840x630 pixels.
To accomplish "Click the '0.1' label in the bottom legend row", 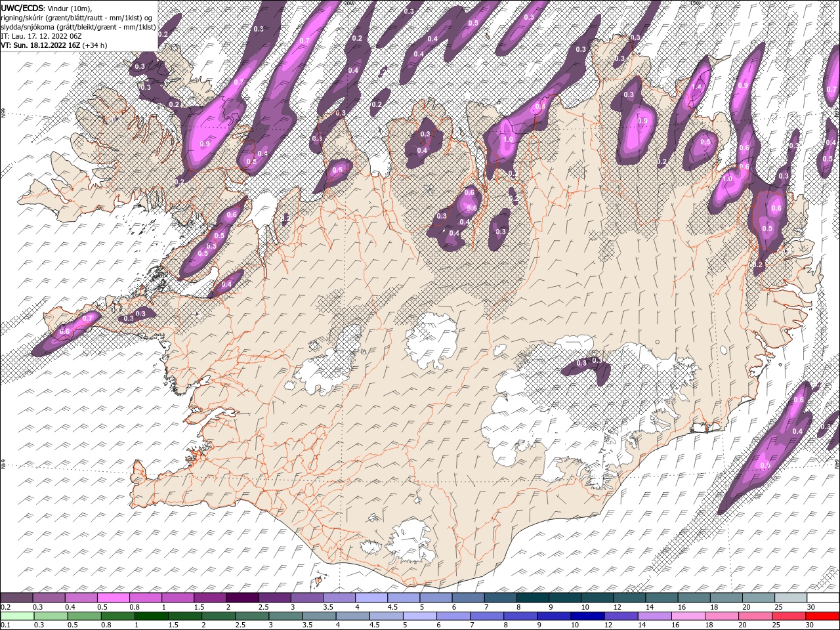I will click(x=5, y=625).
